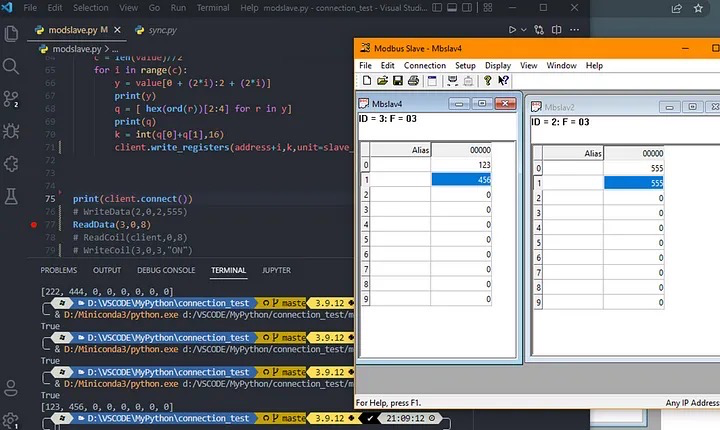The image size is (720, 430).
Task: Open the VS Code Terminal menu
Action: 213,8
